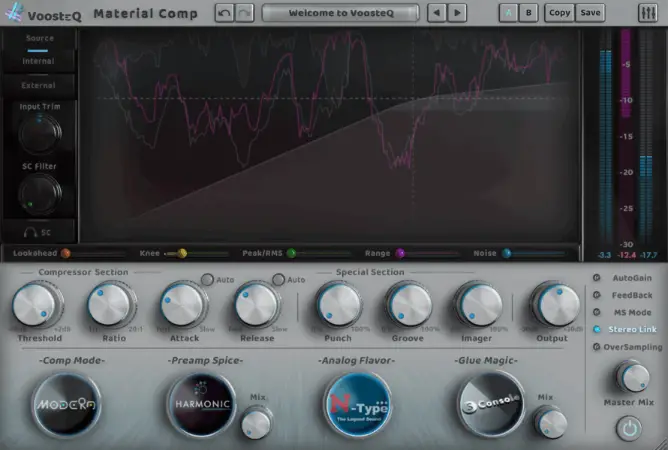Click the Threshold knob
The image size is (668, 450).
coord(37,305)
